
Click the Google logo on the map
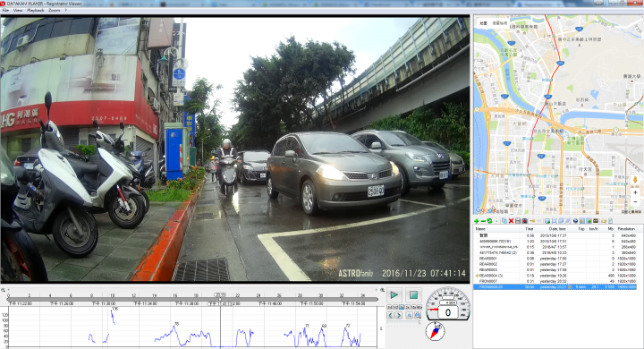(486, 210)
